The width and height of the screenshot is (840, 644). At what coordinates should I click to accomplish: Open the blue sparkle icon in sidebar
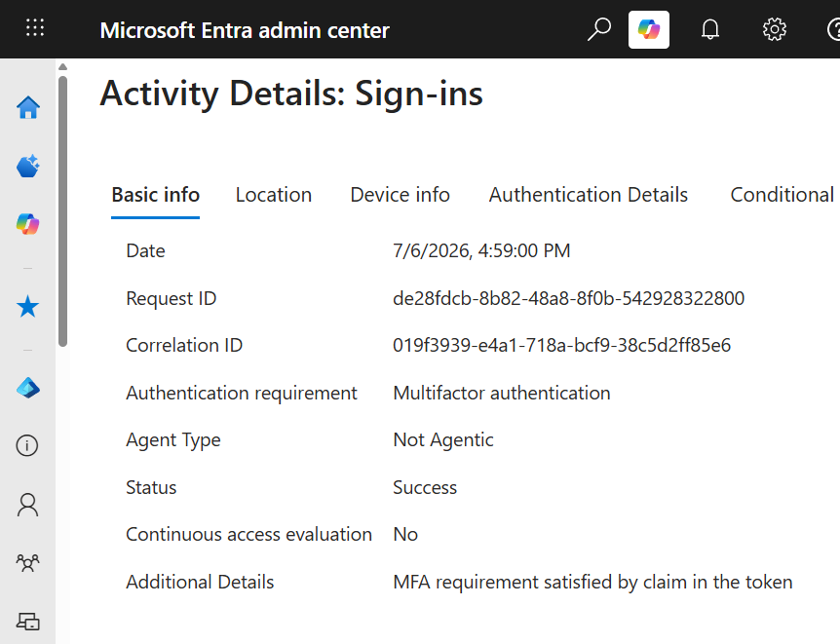28,166
